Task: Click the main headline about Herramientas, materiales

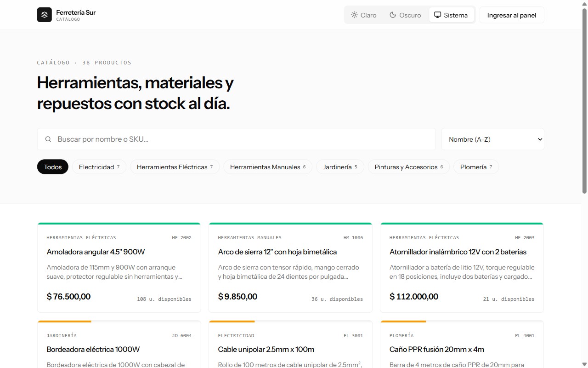Action: point(136,93)
